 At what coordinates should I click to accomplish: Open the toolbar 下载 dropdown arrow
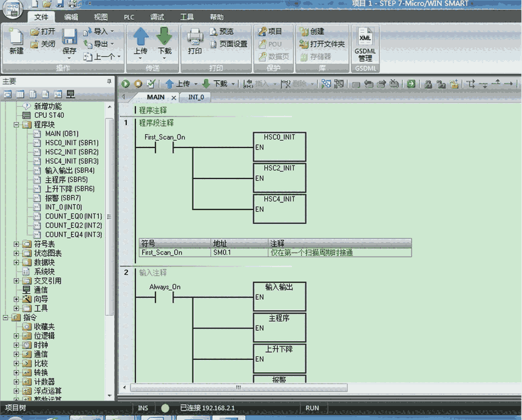(233, 84)
